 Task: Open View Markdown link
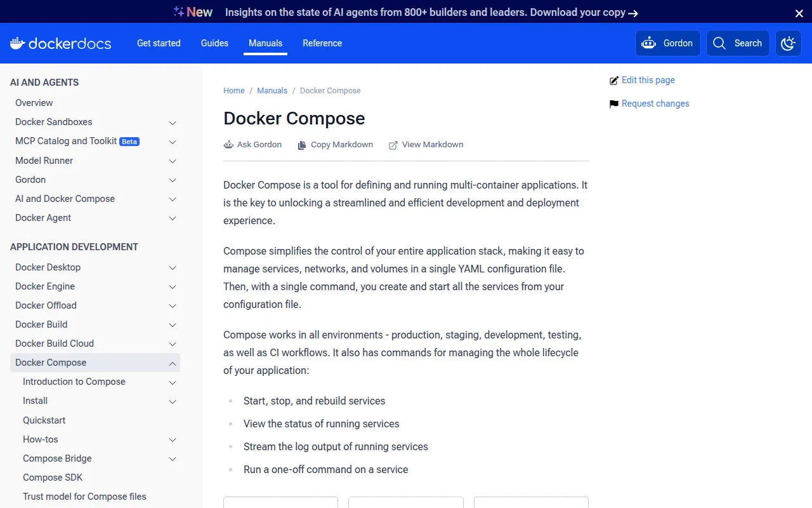tap(433, 145)
